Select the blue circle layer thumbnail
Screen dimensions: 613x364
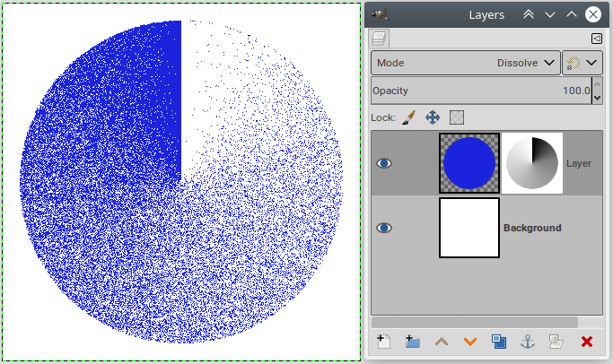click(x=469, y=163)
